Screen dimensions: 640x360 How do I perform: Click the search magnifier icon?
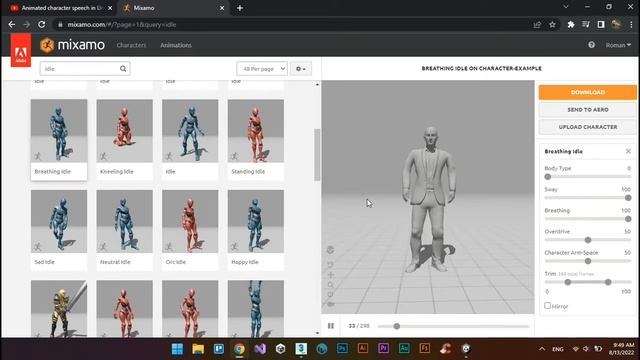coord(123,69)
